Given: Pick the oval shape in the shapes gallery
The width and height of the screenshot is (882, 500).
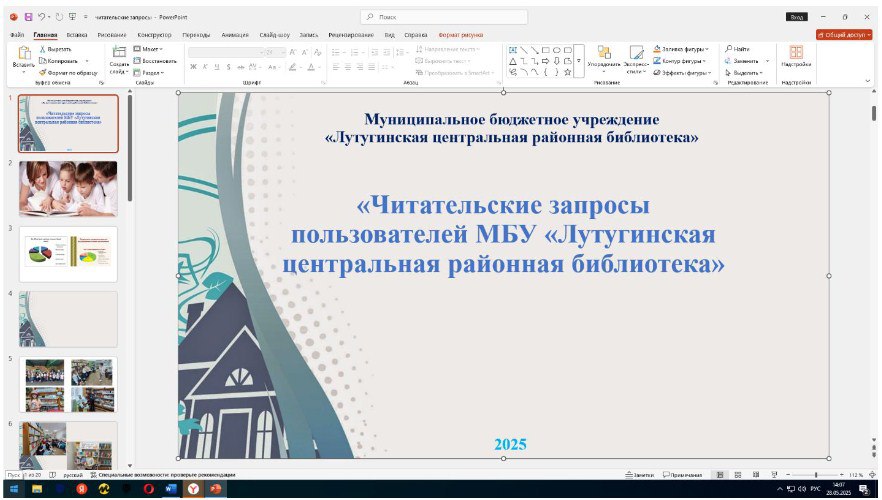Looking at the screenshot, I should coord(556,49).
